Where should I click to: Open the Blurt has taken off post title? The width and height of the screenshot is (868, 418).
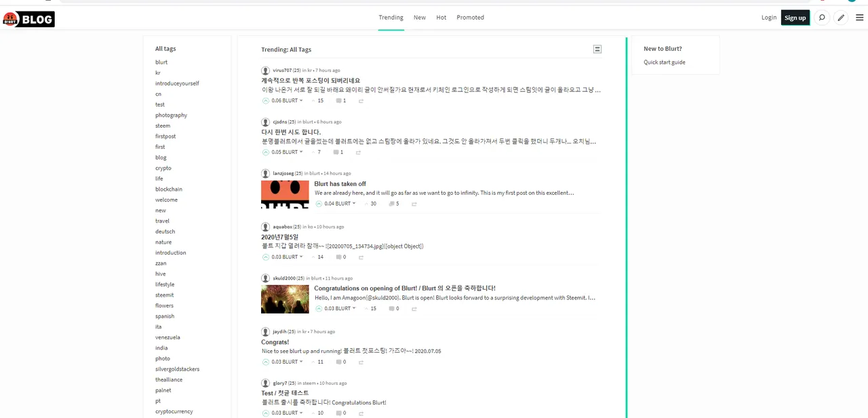(x=340, y=184)
